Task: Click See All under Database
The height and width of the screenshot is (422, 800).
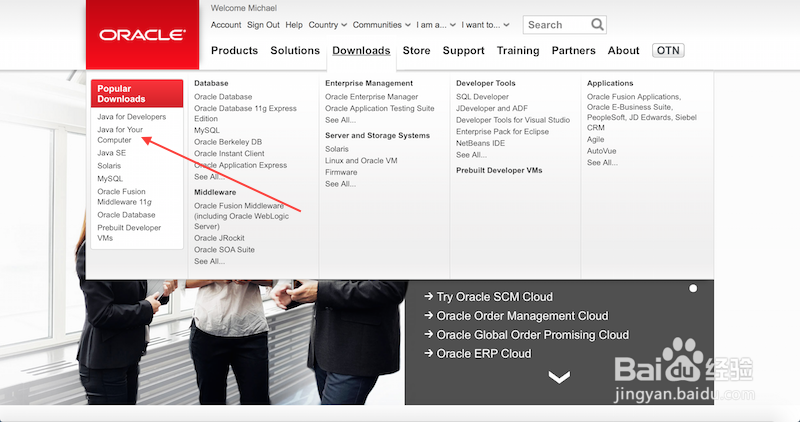Action: coord(209,177)
